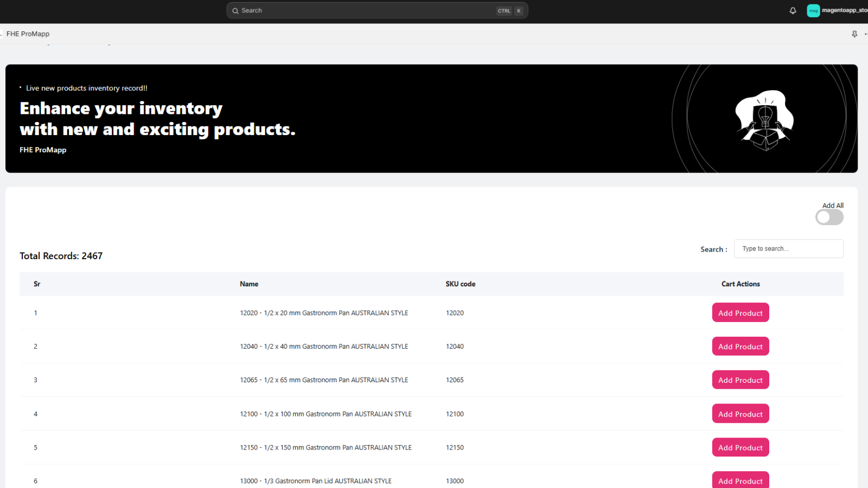The image size is (868, 488).
Task: Click SKU code cell 12020
Action: tap(455, 313)
